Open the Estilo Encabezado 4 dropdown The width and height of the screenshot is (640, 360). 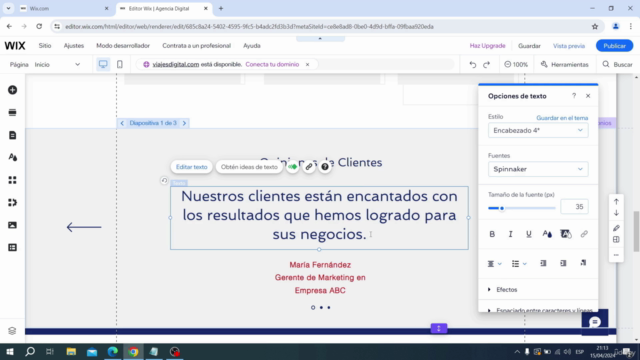tap(538, 130)
